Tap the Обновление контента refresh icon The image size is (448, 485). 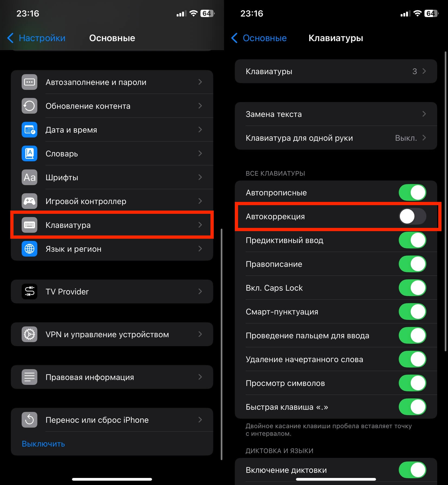click(x=29, y=106)
